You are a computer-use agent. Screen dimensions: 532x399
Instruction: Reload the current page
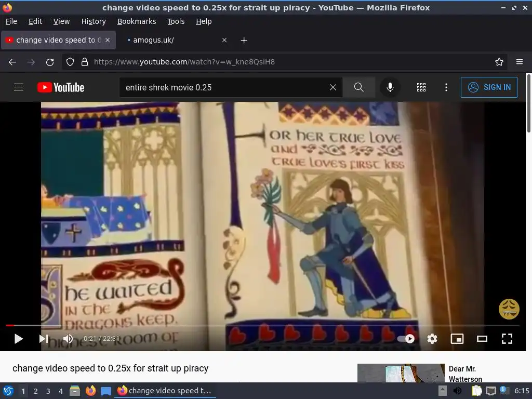50,62
